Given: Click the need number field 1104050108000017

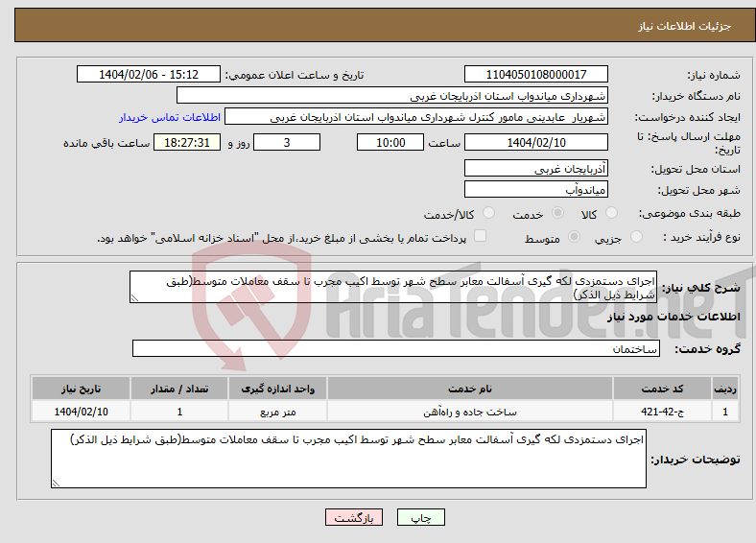Looking at the screenshot, I should pos(535,74).
